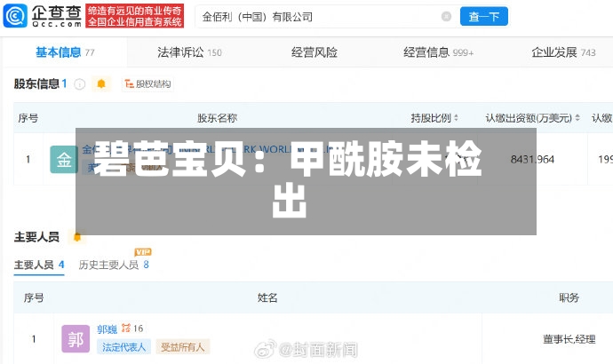Switch to the 经营信息 tab

tap(438, 52)
